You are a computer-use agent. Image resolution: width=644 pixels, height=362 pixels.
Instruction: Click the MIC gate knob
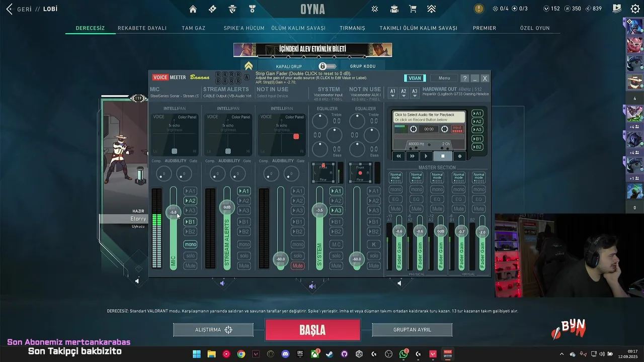pos(184,174)
